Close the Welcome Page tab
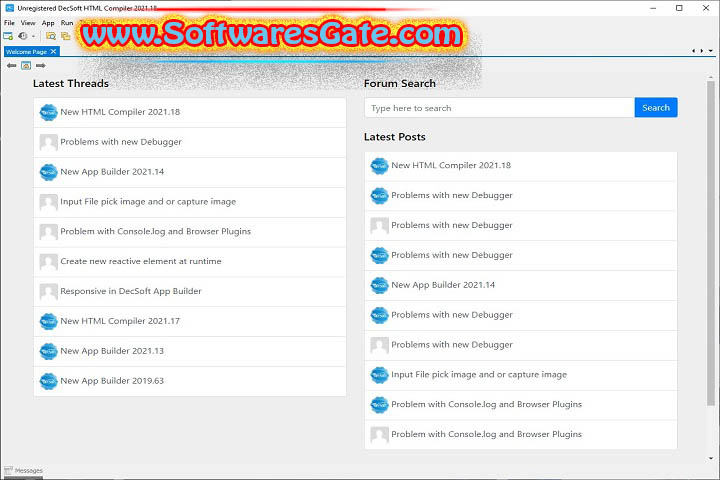The image size is (720, 480). point(53,51)
